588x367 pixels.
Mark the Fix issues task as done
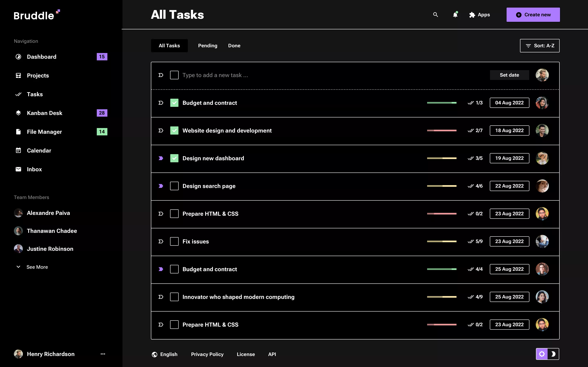[x=174, y=241]
